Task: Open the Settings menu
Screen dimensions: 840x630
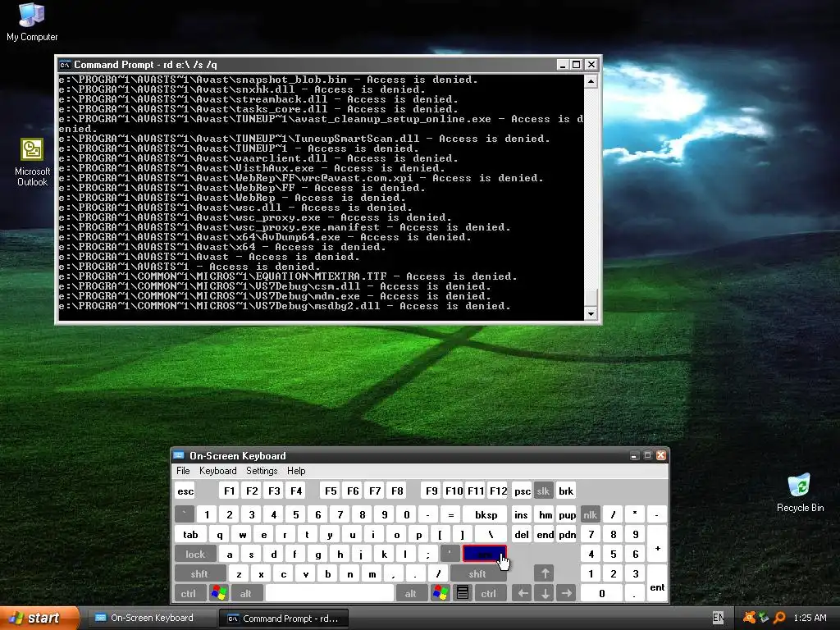Action: pos(262,470)
